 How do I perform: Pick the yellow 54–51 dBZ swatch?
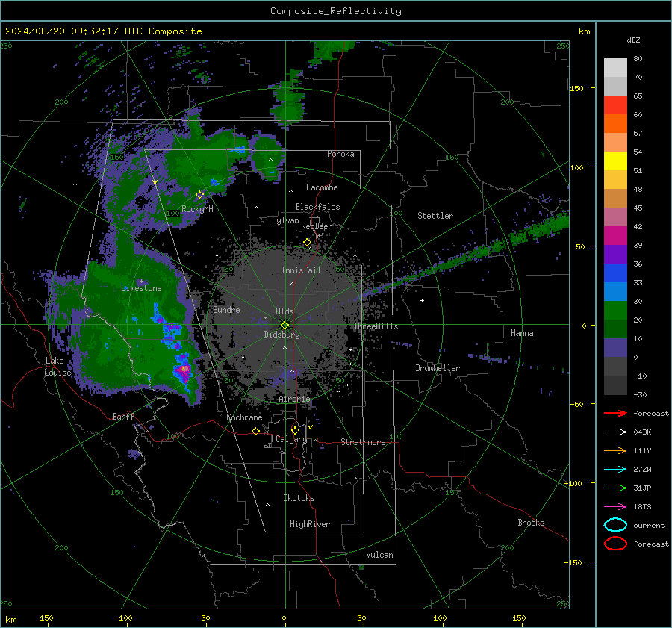click(615, 161)
